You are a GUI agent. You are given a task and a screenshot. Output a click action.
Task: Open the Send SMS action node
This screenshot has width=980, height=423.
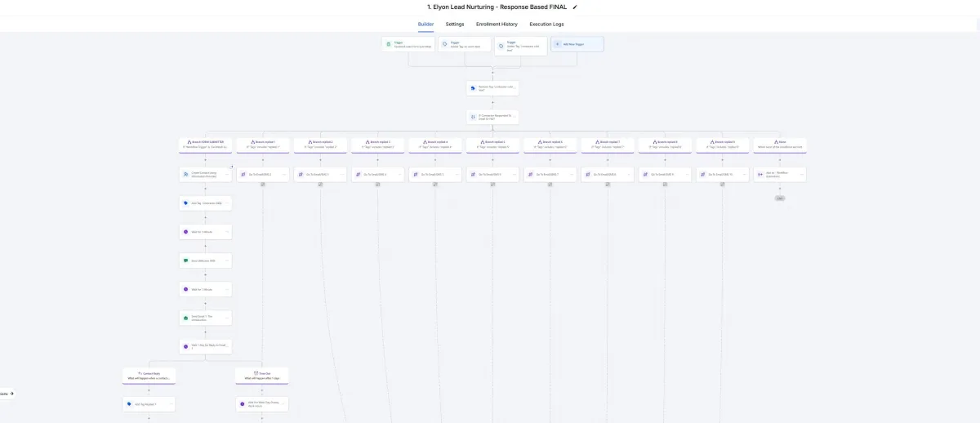pos(206,260)
